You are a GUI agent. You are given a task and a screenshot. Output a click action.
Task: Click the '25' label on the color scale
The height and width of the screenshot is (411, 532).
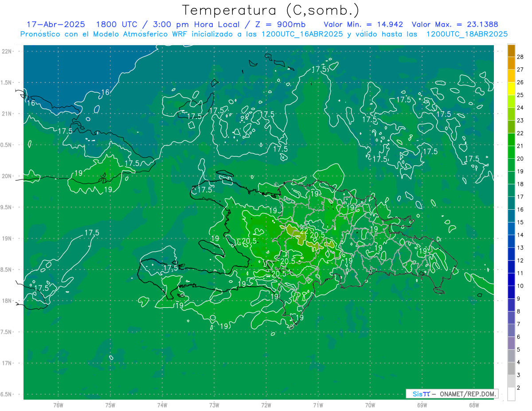(520, 95)
